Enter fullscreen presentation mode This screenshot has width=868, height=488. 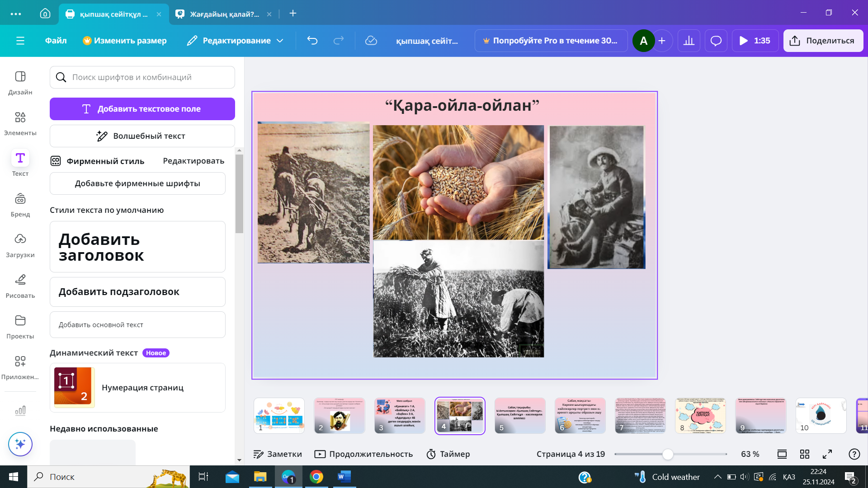pyautogui.click(x=827, y=454)
